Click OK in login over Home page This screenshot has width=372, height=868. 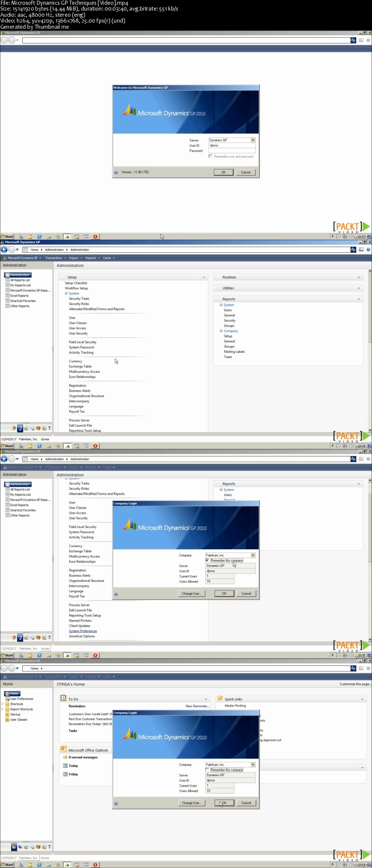(x=224, y=803)
